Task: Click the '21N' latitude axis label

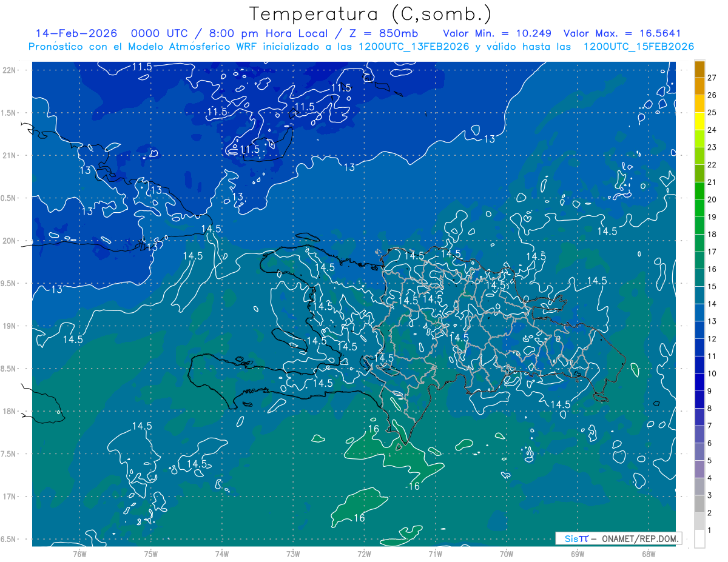Action: click(x=10, y=156)
